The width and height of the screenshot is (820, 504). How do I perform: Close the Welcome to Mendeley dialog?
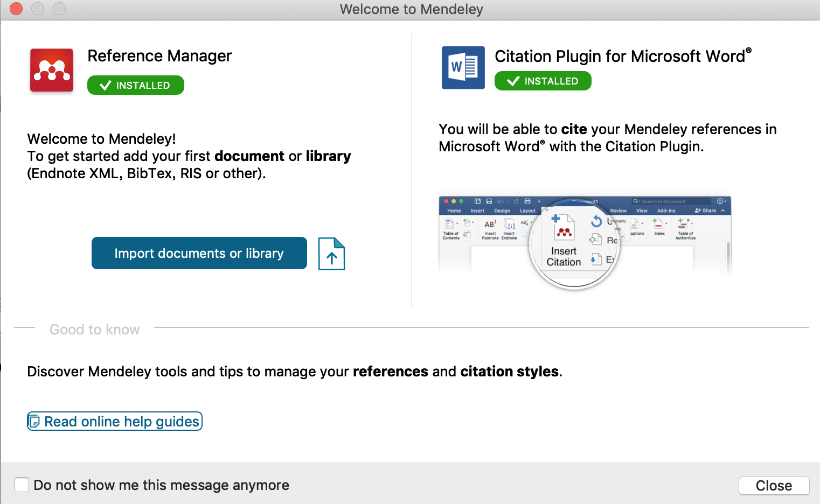click(774, 486)
